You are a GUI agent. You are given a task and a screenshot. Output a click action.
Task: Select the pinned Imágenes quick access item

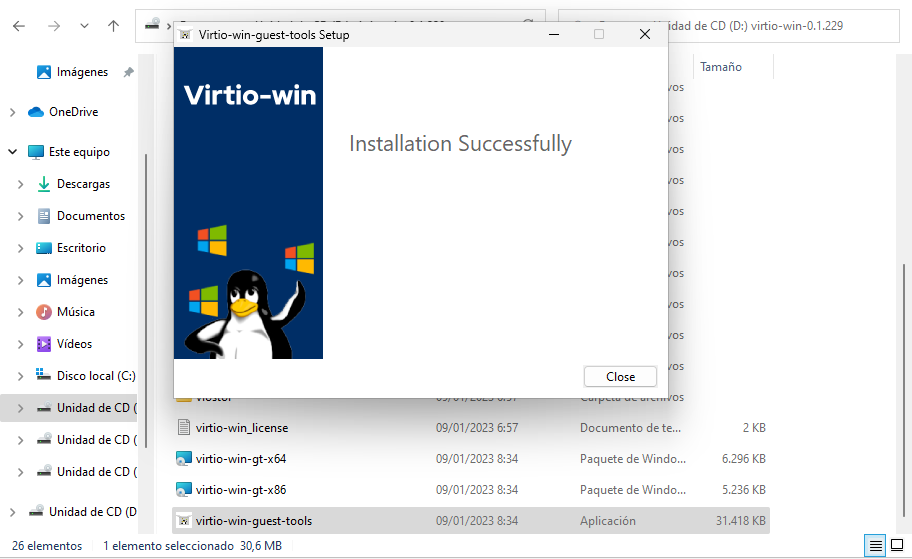82,72
